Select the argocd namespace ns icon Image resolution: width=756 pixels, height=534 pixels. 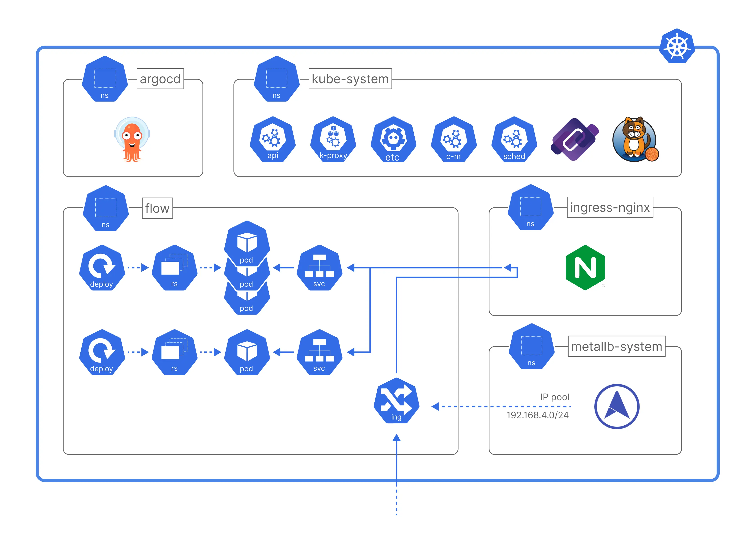coord(105,79)
